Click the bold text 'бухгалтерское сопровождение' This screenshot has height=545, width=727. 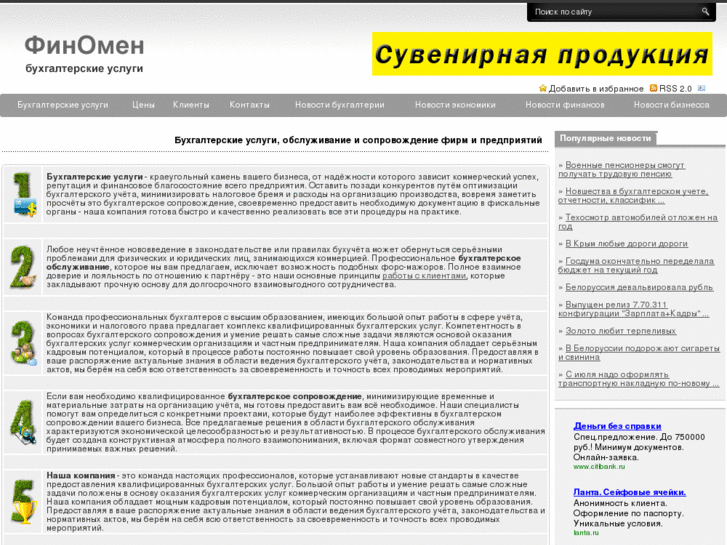(295, 397)
